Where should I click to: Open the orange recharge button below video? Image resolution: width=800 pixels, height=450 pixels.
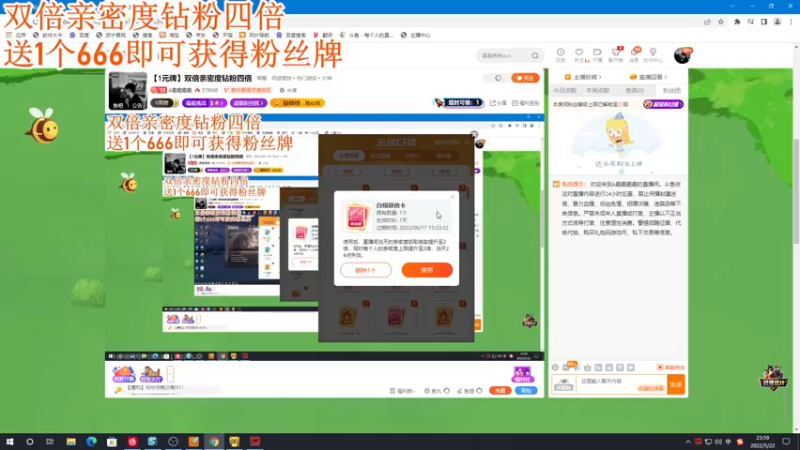point(500,390)
